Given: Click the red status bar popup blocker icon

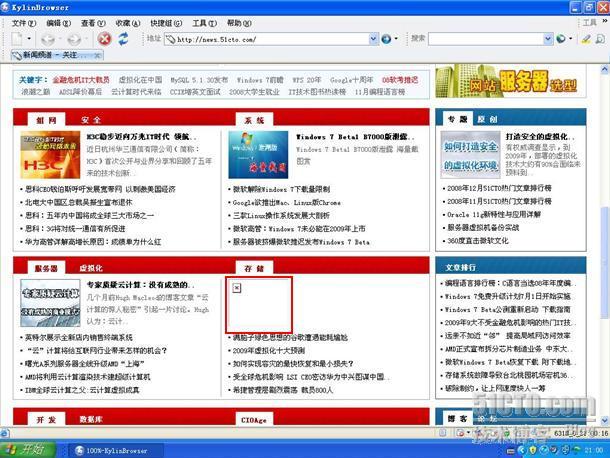Looking at the screenshot, I should click(x=460, y=432).
